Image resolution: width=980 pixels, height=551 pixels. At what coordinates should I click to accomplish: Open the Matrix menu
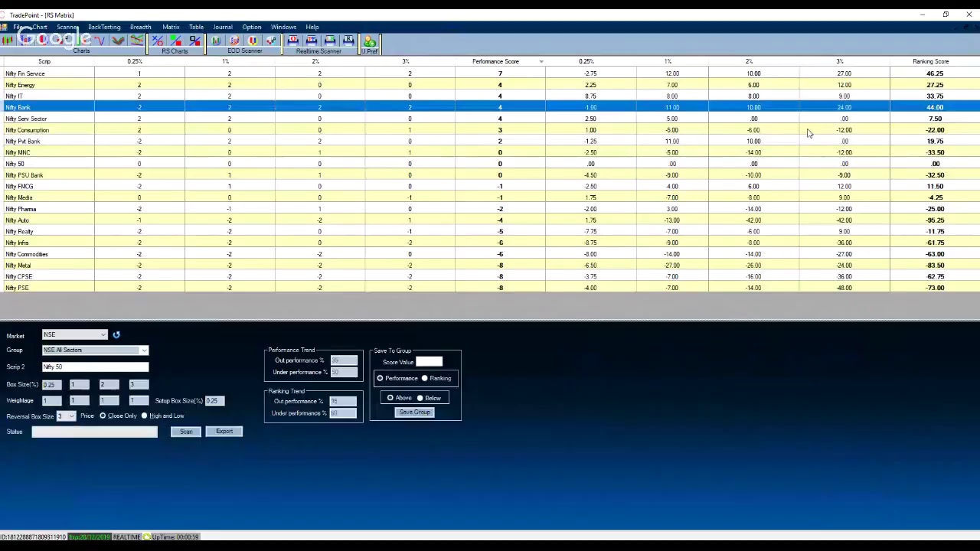pyautogui.click(x=171, y=27)
